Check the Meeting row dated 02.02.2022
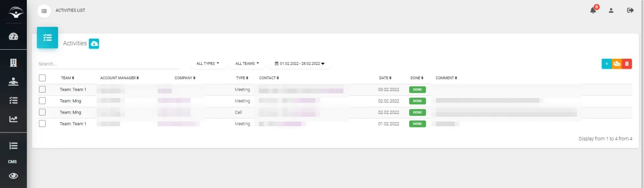 point(42,101)
